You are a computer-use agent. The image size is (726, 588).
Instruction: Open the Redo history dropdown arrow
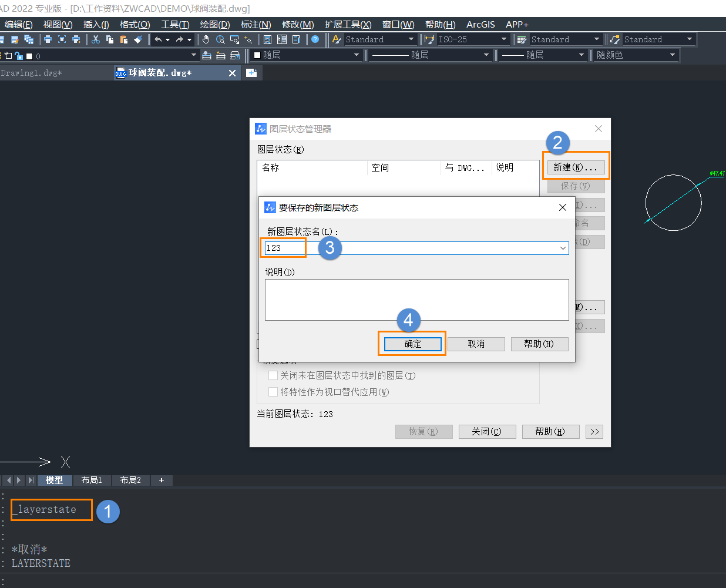coord(189,40)
